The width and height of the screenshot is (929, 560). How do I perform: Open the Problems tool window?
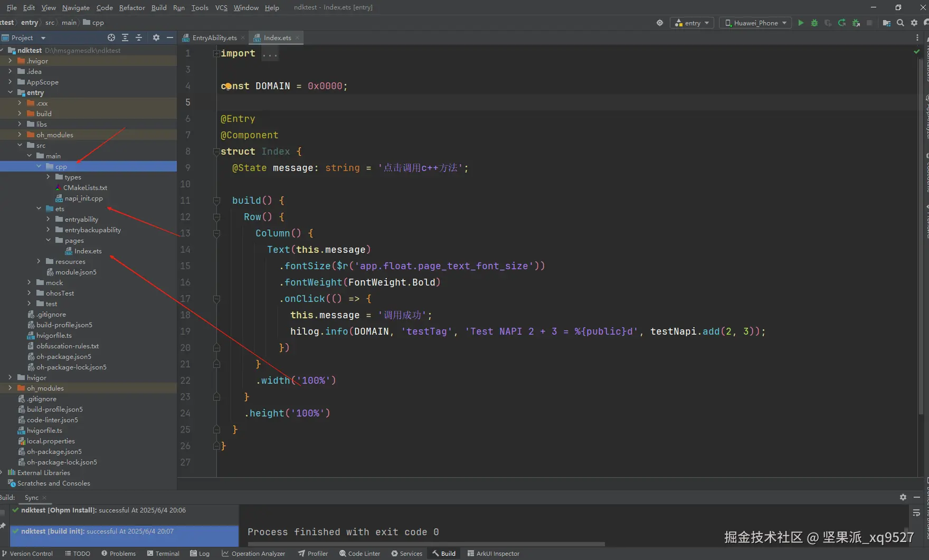(x=118, y=554)
